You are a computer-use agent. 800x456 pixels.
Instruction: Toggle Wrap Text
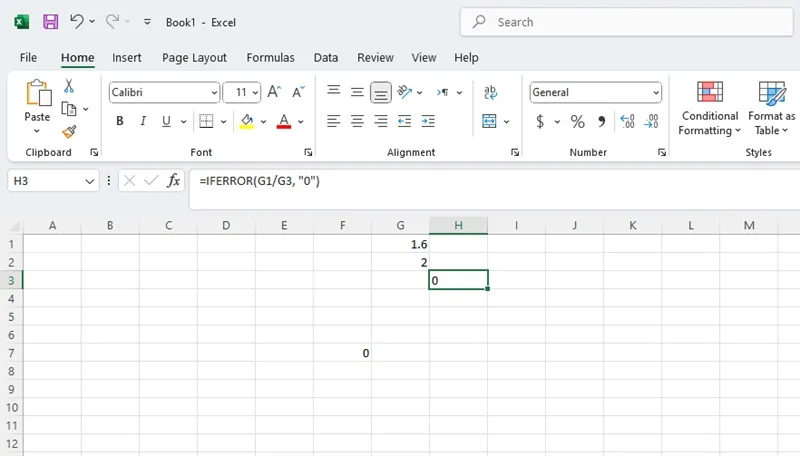[x=490, y=92]
